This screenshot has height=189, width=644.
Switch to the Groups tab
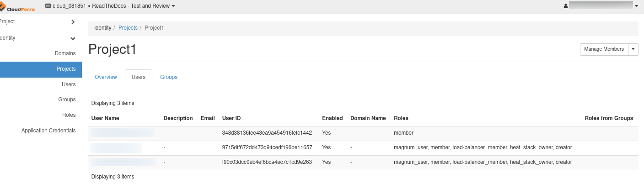click(169, 77)
